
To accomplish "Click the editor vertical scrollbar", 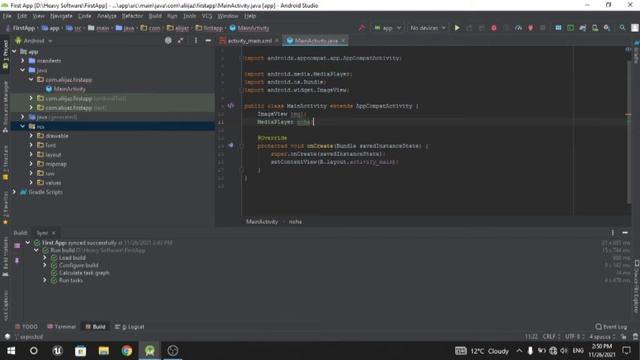I will [629, 131].
